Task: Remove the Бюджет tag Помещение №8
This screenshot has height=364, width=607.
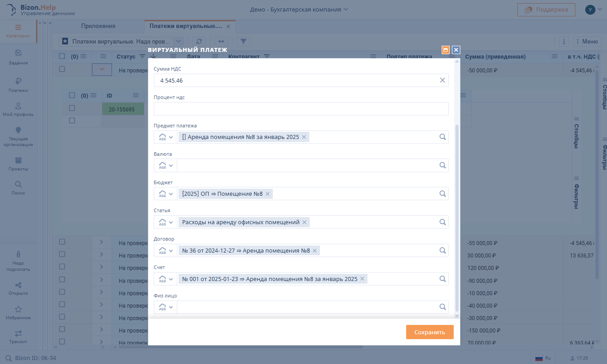Action: click(268, 194)
